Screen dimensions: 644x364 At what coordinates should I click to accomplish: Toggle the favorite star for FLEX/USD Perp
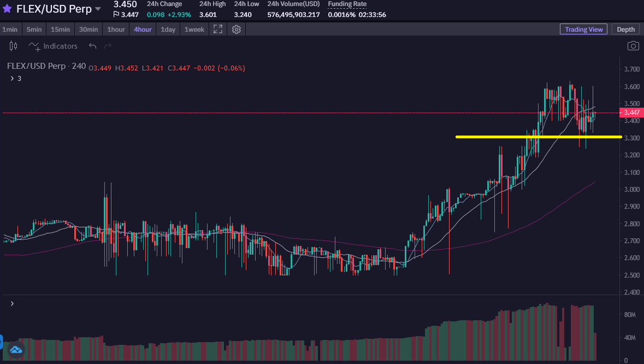[7, 9]
